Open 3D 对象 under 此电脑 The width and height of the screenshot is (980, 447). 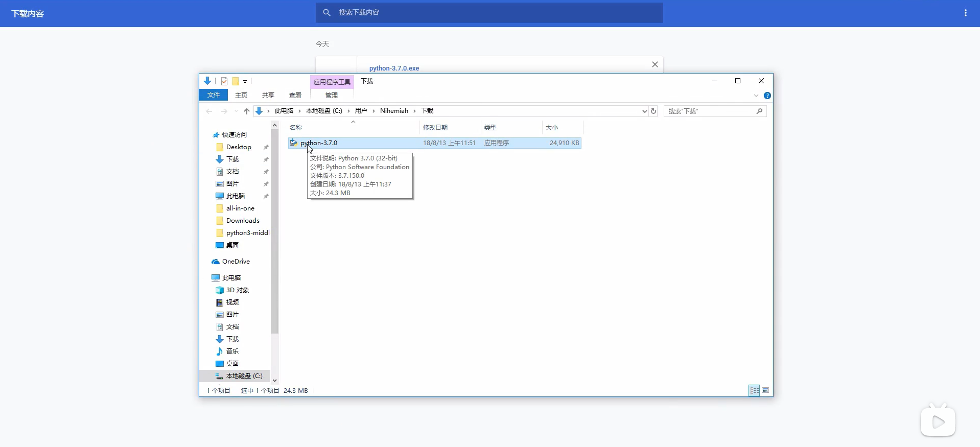pos(237,290)
